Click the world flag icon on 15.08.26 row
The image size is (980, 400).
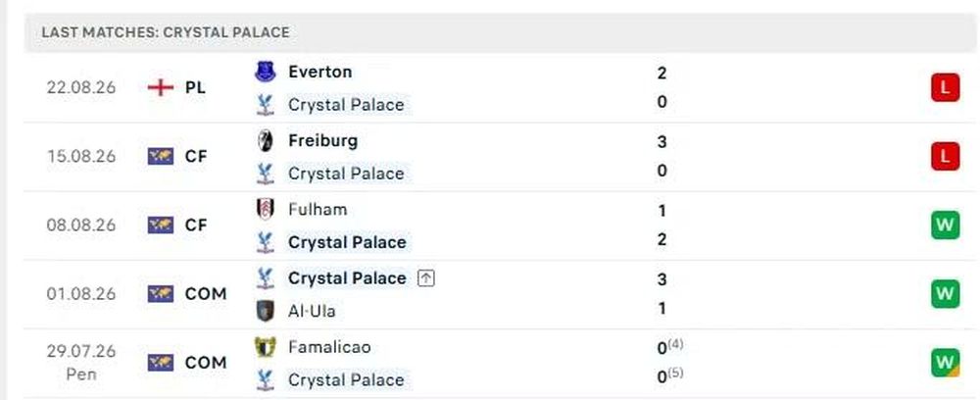point(161,156)
